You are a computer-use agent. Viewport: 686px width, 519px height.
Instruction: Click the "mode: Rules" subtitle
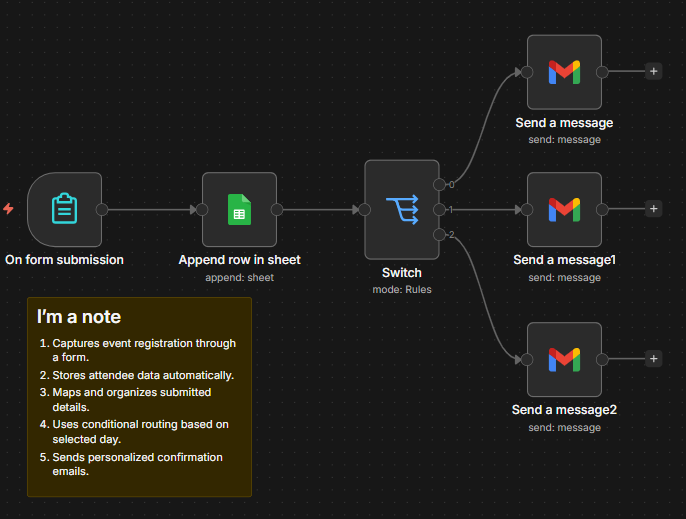coord(402,290)
